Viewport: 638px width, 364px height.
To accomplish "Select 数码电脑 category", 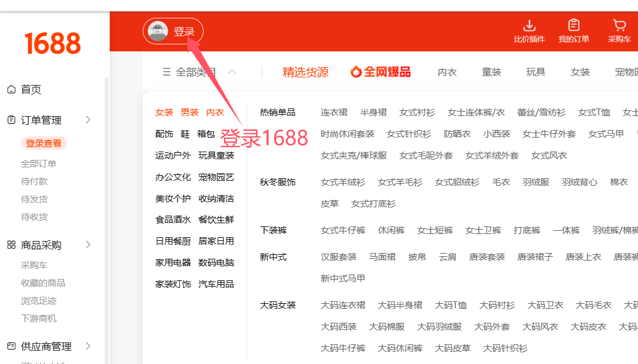I will tap(216, 263).
